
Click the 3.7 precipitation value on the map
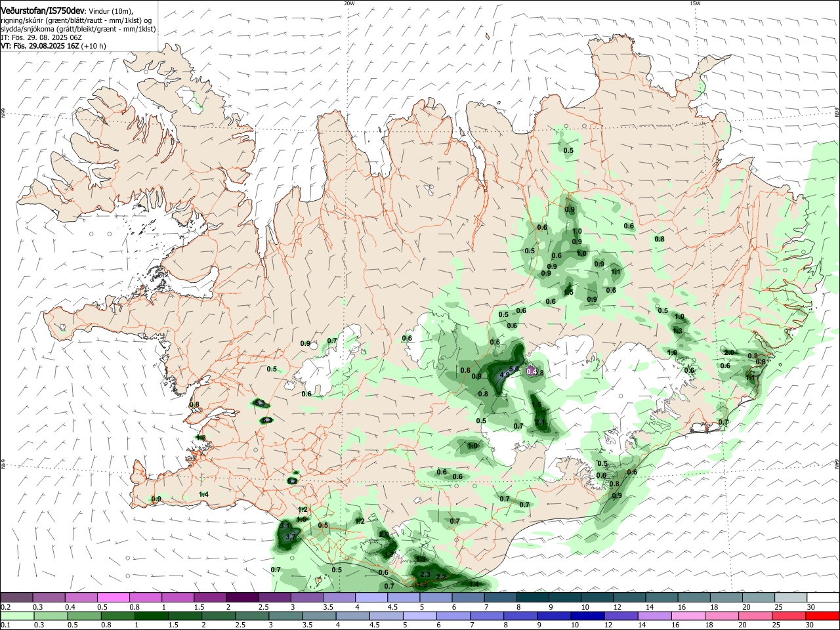pos(291,537)
